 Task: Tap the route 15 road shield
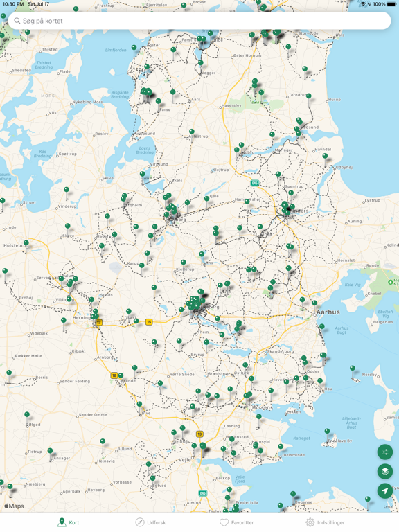pyautogui.click(x=149, y=322)
